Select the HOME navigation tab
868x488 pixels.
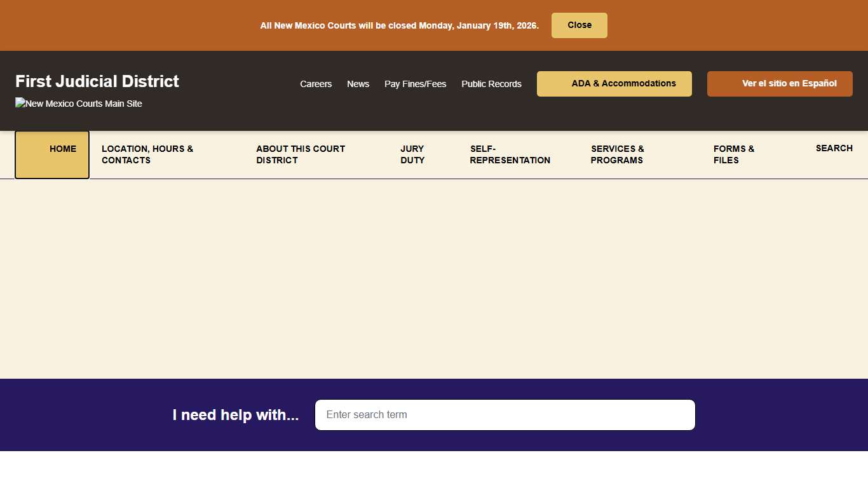(62, 149)
